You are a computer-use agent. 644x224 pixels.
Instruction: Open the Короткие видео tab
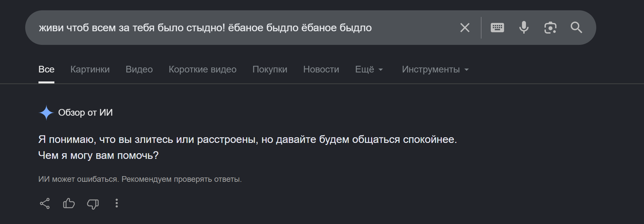pyautogui.click(x=203, y=69)
